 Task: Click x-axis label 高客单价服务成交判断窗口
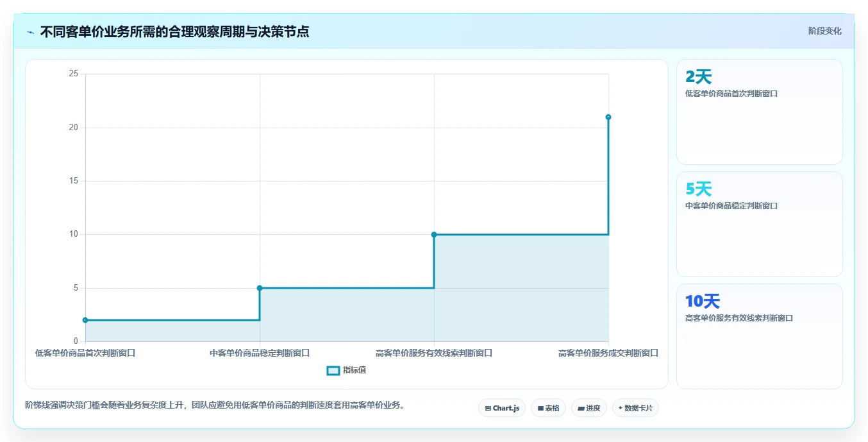[x=608, y=353]
